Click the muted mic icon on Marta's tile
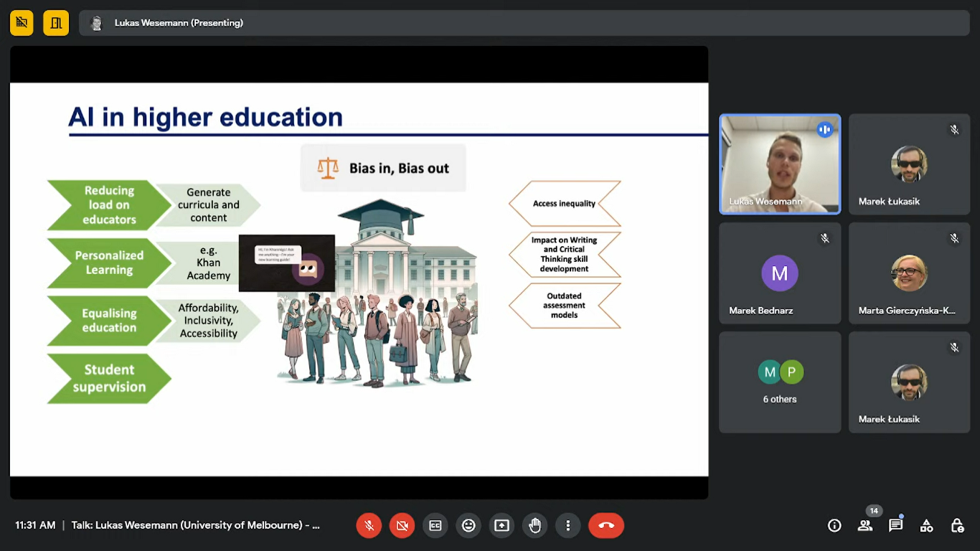This screenshot has width=980, height=551. point(954,238)
